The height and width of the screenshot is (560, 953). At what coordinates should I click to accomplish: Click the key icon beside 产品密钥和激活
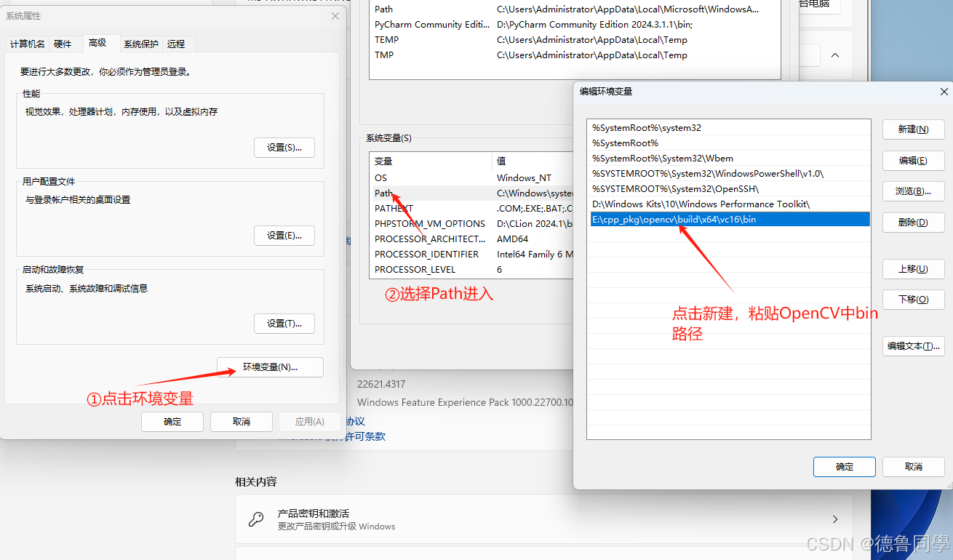click(x=256, y=519)
